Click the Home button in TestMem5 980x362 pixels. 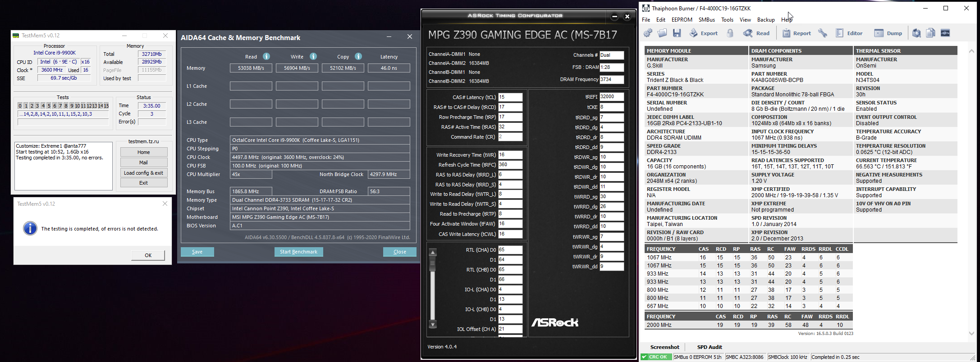[x=144, y=152]
